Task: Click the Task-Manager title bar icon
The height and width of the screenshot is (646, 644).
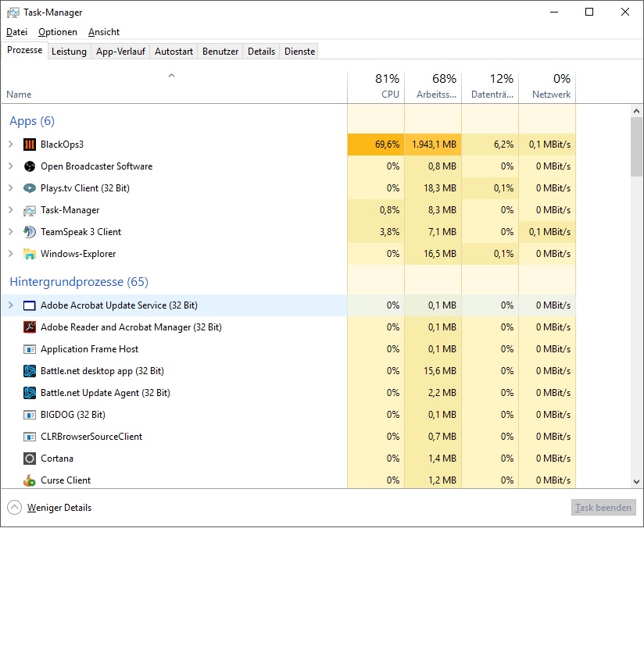Action: (x=13, y=12)
